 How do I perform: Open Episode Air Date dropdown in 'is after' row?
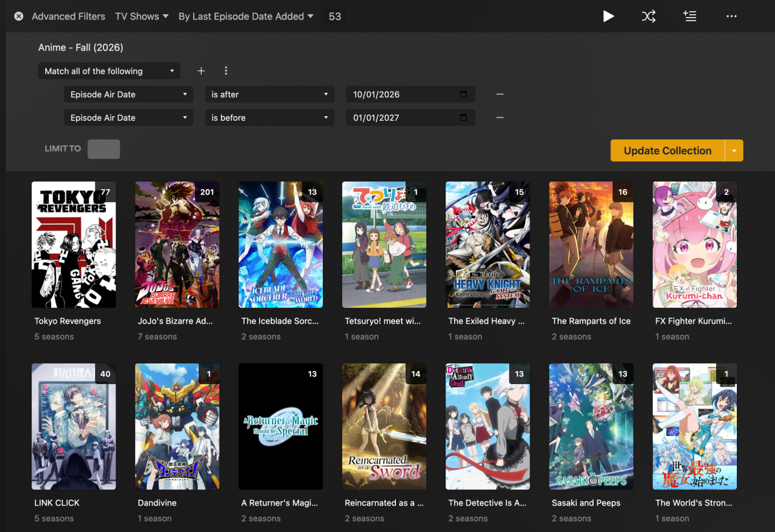point(129,94)
